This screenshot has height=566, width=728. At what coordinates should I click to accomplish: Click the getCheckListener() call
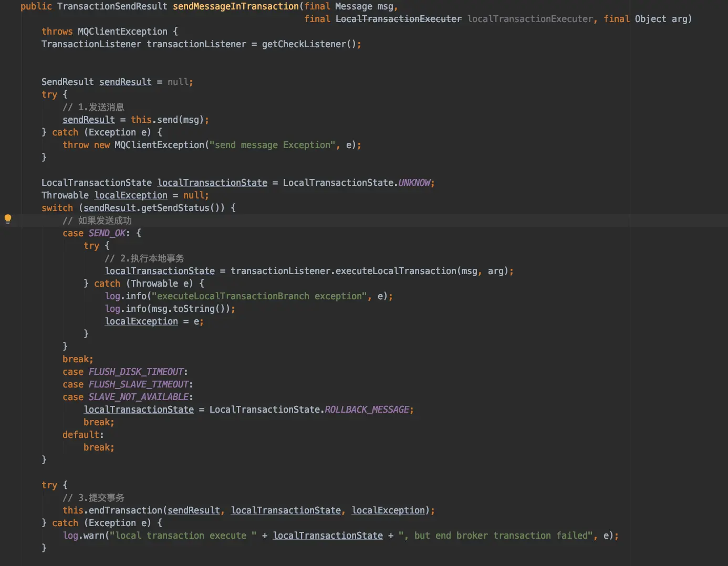click(x=309, y=44)
